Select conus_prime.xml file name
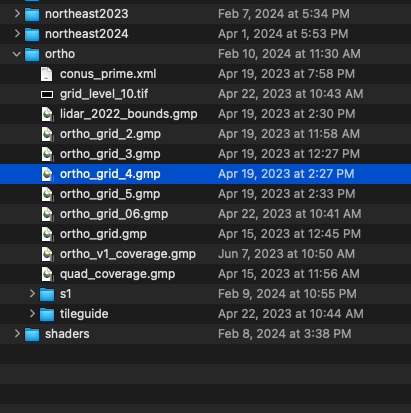 tap(108, 74)
